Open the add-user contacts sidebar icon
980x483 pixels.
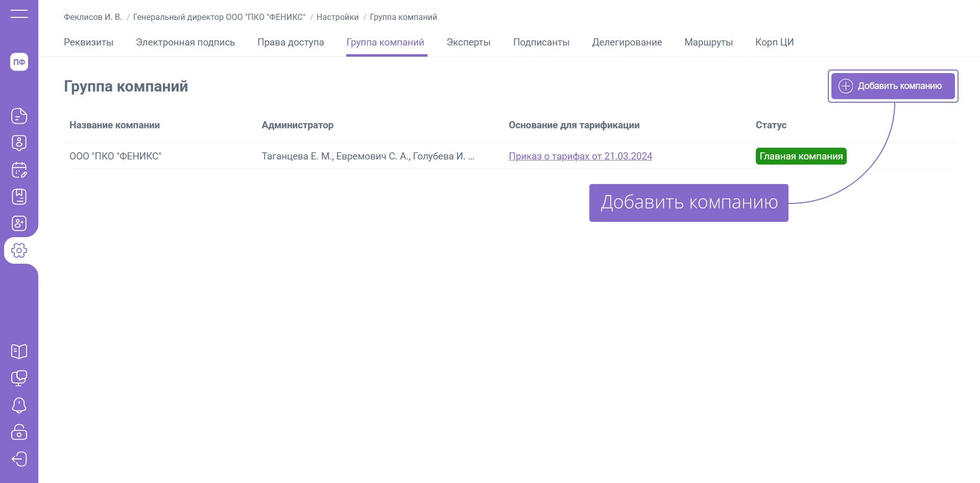coord(19,223)
